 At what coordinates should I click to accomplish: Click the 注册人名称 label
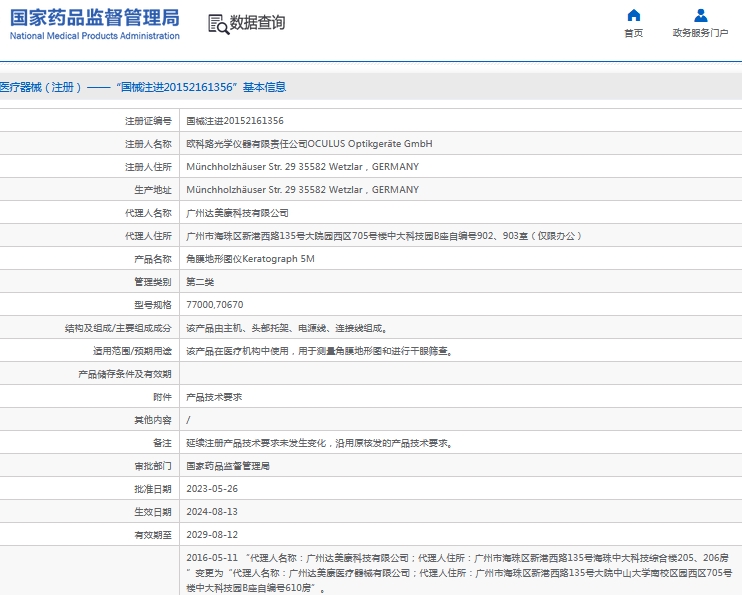(148, 144)
